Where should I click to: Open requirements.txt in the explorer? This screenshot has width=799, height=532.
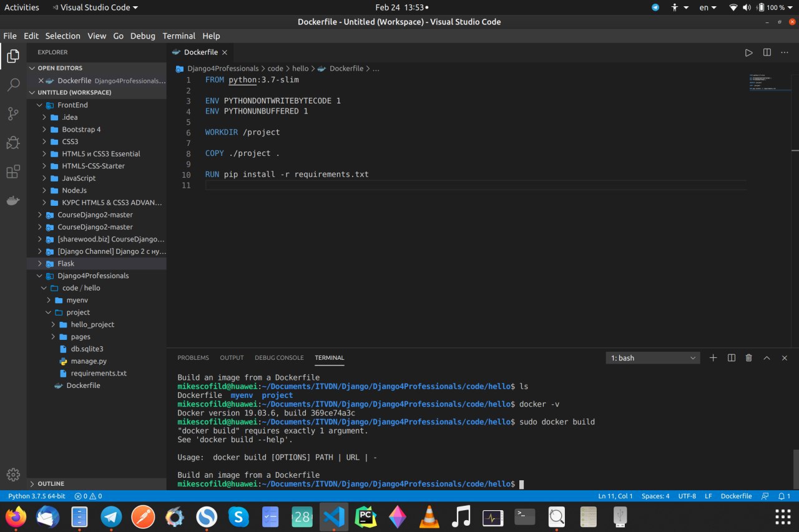(x=97, y=373)
